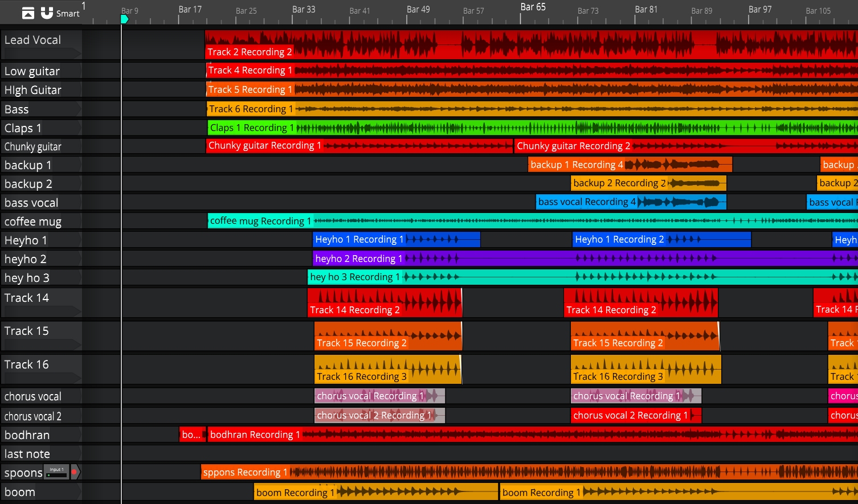Click the collapse panel icon at top left
This screenshot has height=504, width=858.
coord(28,13)
